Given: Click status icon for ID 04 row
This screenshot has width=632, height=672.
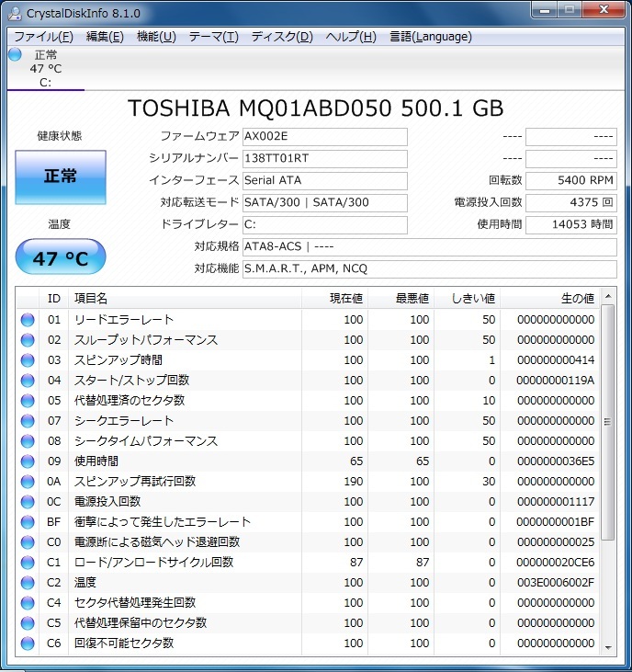Looking at the screenshot, I should (x=28, y=381).
